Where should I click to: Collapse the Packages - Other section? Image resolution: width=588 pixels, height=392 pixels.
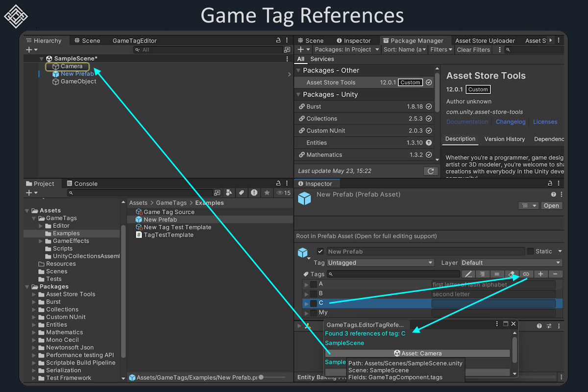click(x=298, y=71)
